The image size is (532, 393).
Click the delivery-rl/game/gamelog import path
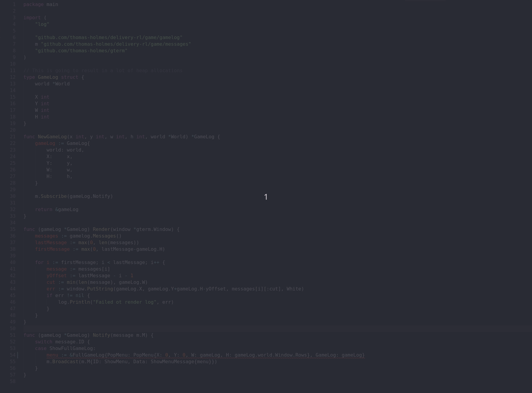(109, 38)
